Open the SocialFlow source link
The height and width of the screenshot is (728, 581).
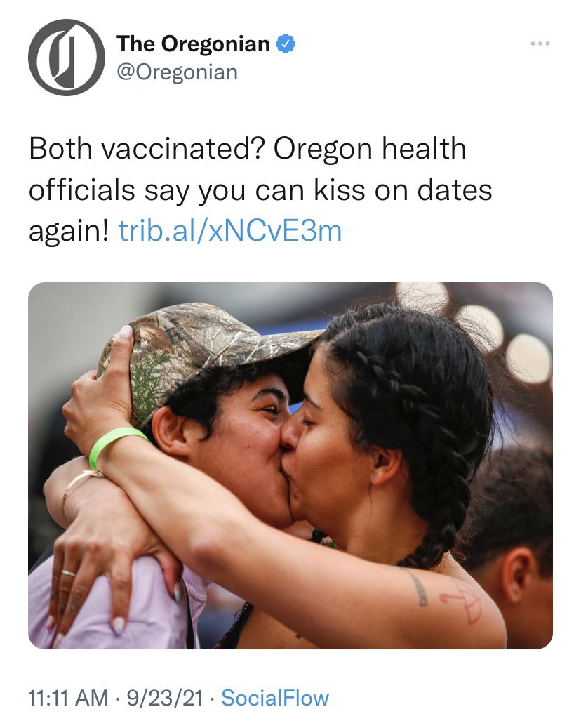(x=275, y=699)
